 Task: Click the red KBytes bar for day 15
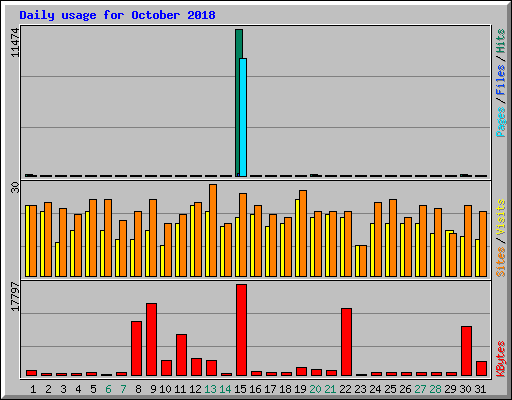pyautogui.click(x=241, y=330)
